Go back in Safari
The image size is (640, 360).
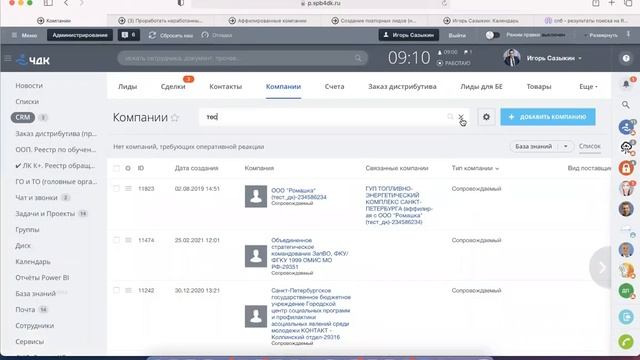(x=66, y=3)
